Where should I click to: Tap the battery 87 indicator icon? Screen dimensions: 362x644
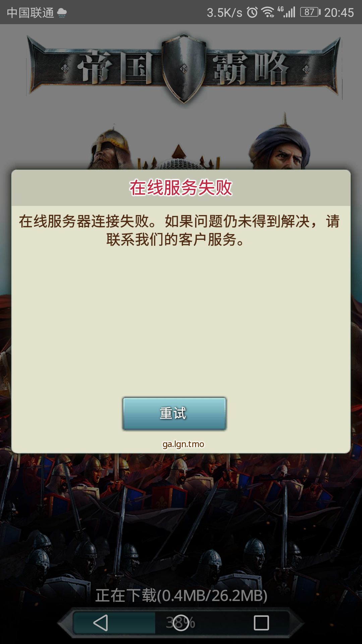pyautogui.click(x=310, y=12)
